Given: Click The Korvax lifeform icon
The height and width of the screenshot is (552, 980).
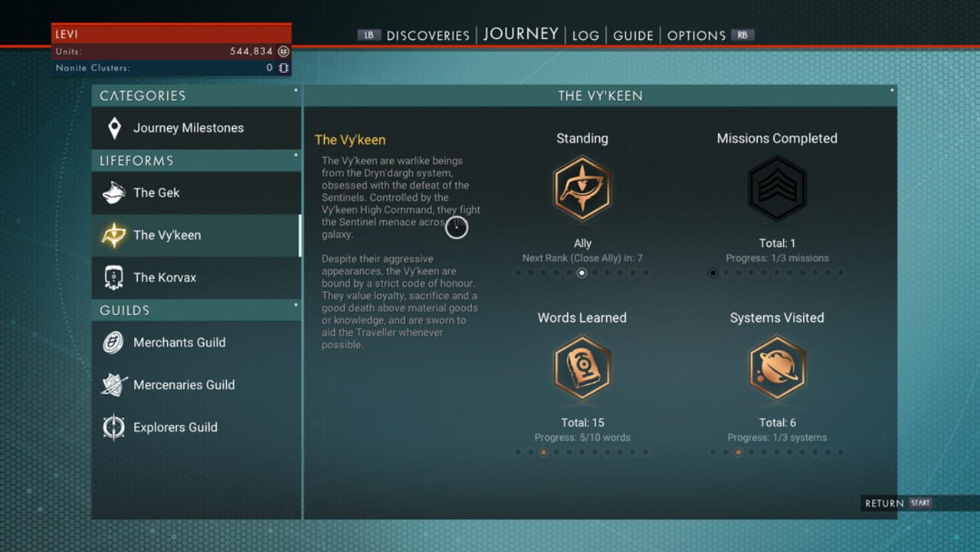Looking at the screenshot, I should coord(114,278).
